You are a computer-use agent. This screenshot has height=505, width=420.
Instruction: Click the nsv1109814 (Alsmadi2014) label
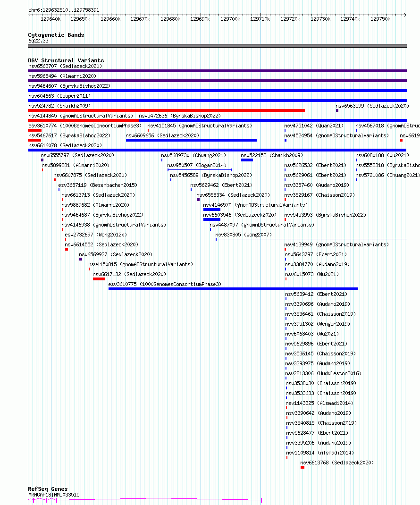coord(320,453)
